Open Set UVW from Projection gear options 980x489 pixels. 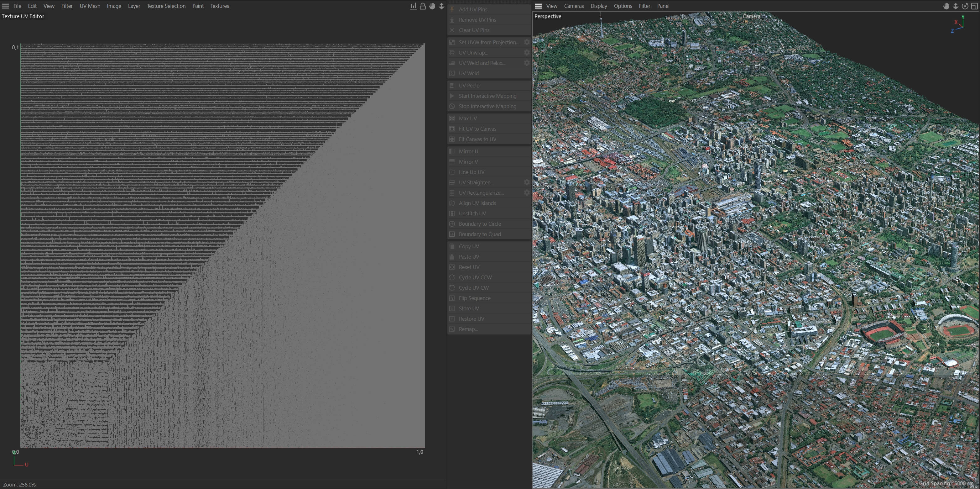[527, 42]
